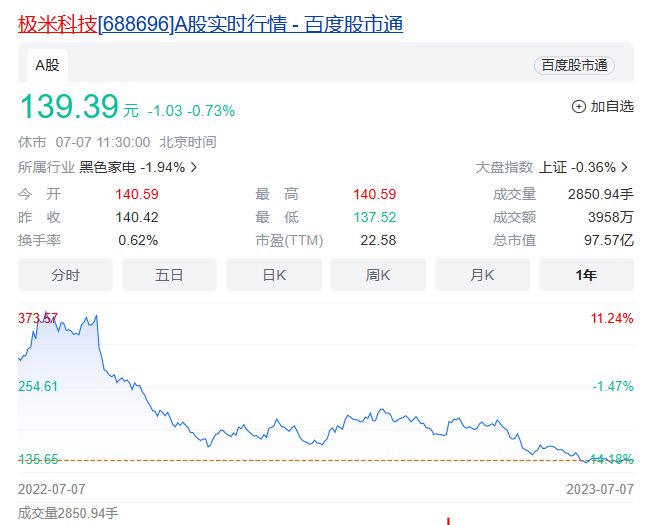This screenshot has width=650, height=525.
Task: Click the 今开 value 140.59
Action: pyautogui.click(x=137, y=194)
